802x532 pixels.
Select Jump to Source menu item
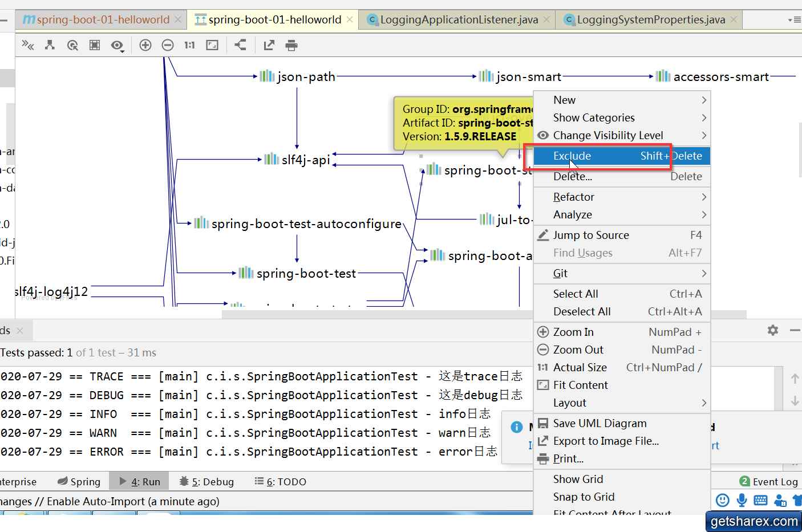click(x=622, y=235)
